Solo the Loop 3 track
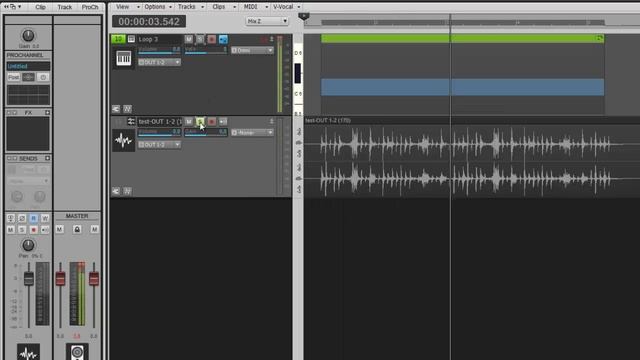The image size is (640, 360). coord(200,39)
